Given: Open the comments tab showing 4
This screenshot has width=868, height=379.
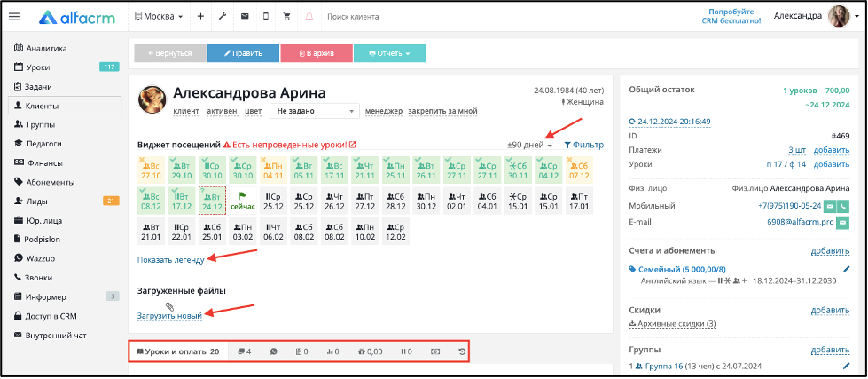Looking at the screenshot, I should (x=244, y=351).
